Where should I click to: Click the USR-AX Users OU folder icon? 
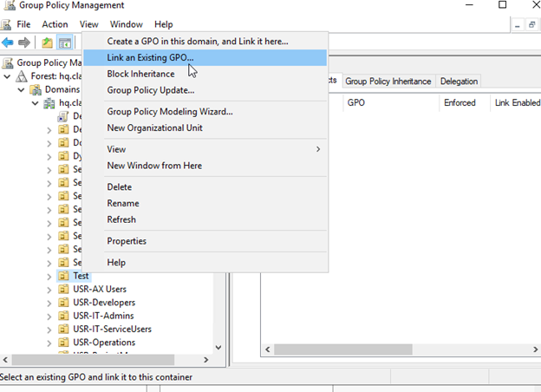pos(63,289)
